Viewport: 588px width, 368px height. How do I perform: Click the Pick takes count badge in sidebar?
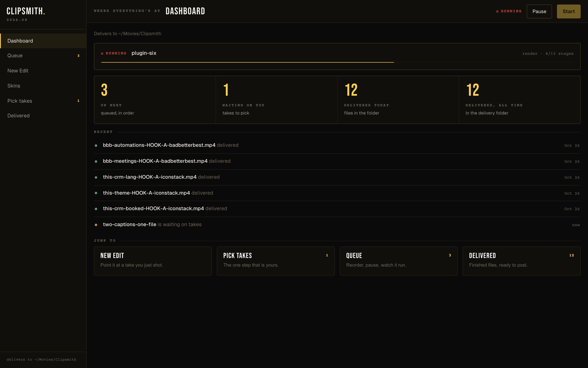point(78,101)
